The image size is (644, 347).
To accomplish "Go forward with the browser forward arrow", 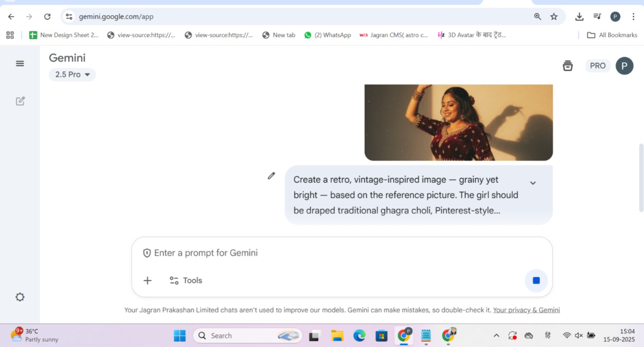I will click(x=29, y=17).
